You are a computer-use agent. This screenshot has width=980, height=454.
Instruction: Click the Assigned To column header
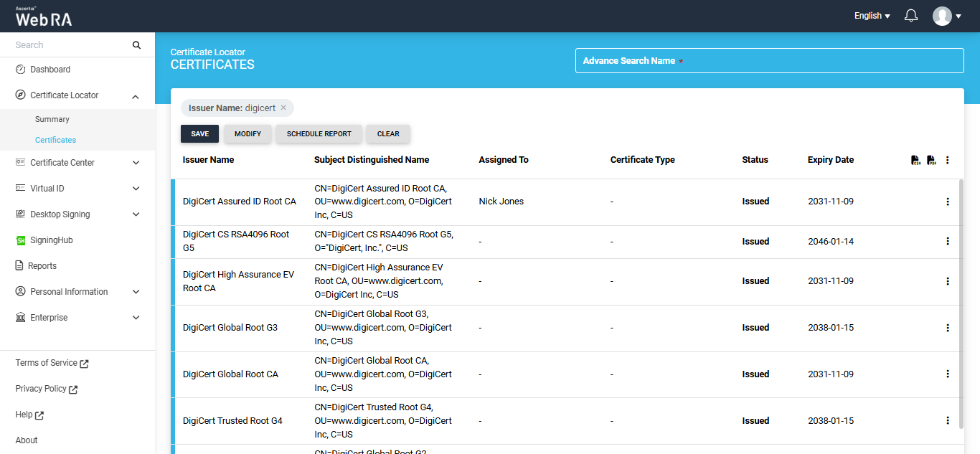pos(504,160)
